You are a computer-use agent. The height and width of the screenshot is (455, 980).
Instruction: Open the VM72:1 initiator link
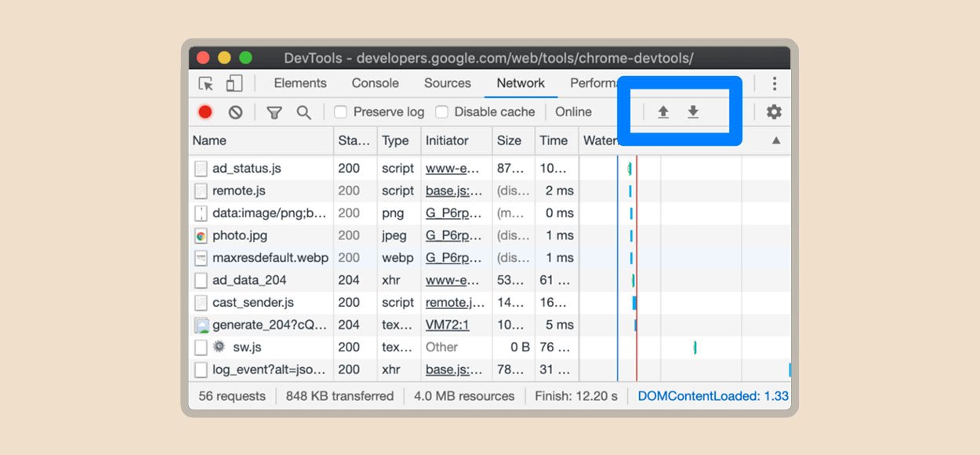[x=448, y=325]
